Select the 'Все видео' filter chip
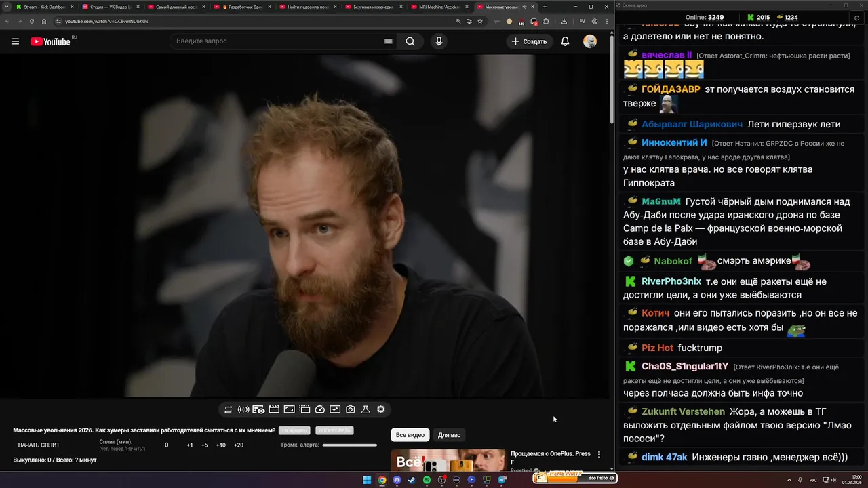The width and height of the screenshot is (868, 488). pyautogui.click(x=410, y=435)
